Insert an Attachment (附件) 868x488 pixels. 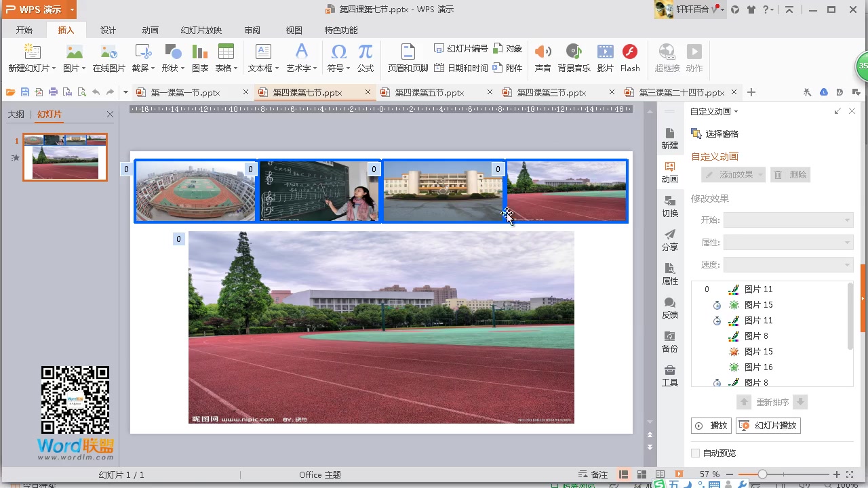(507, 68)
